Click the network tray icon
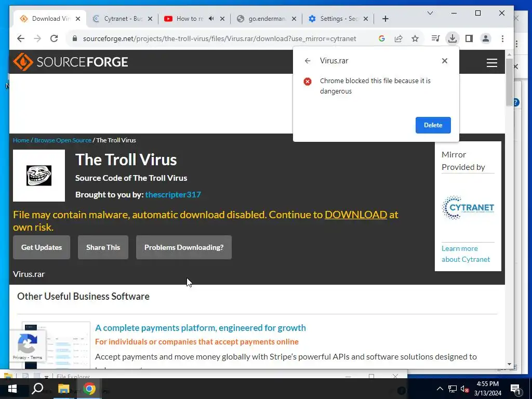532x399 pixels. pos(453,389)
